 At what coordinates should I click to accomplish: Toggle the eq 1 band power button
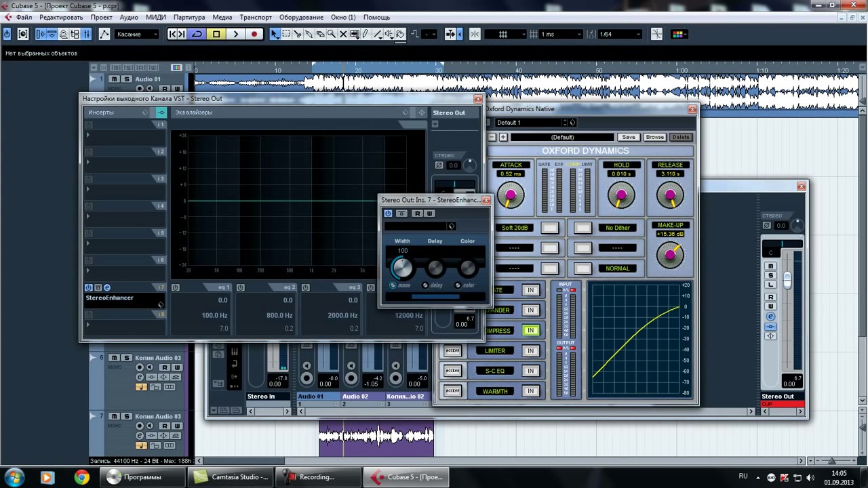point(175,287)
